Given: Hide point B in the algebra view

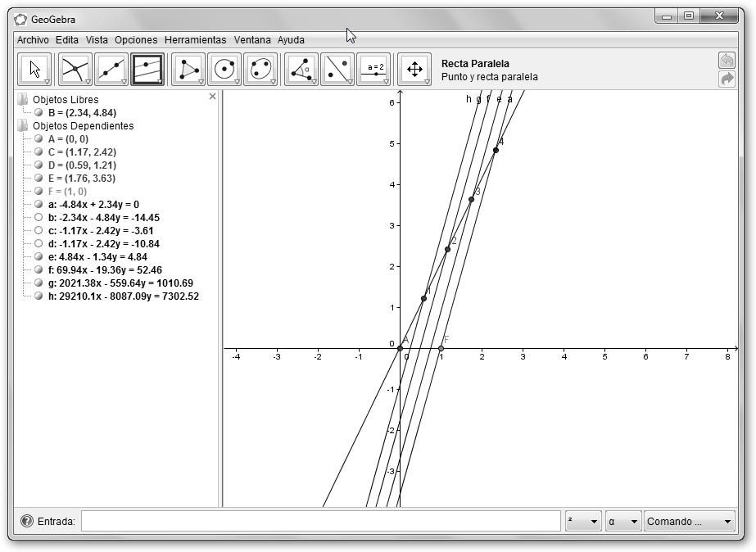Looking at the screenshot, I should 38,113.
